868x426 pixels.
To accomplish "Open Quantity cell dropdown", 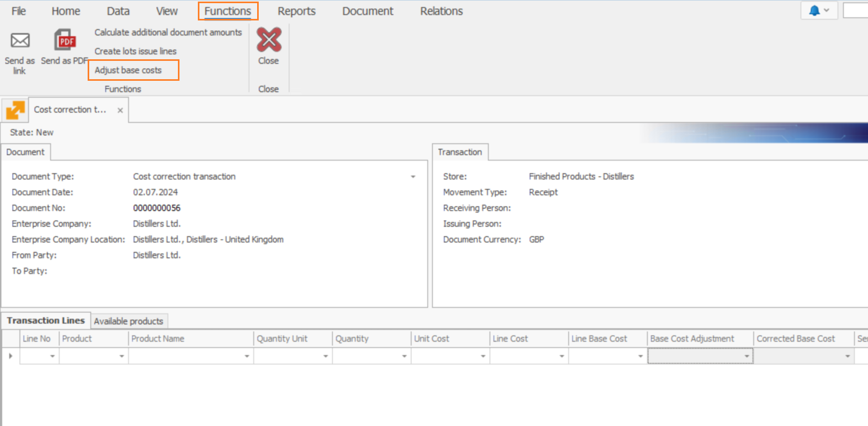I will [x=404, y=356].
